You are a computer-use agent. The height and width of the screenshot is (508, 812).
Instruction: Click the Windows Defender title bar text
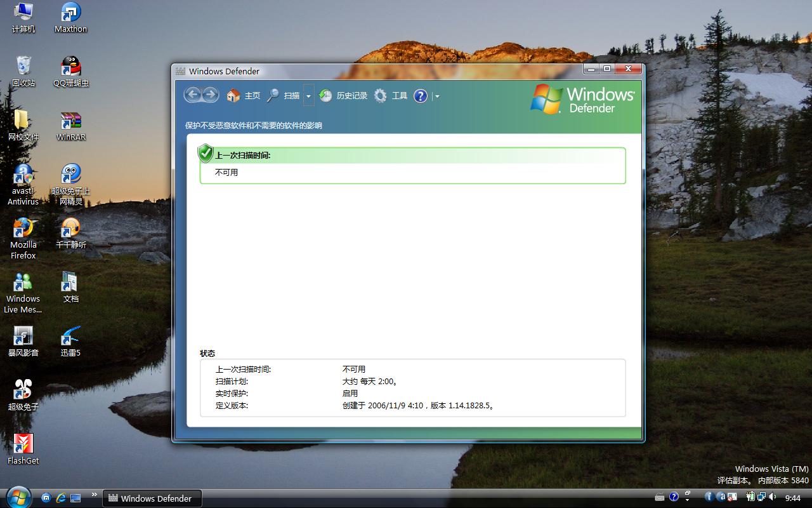coord(224,71)
